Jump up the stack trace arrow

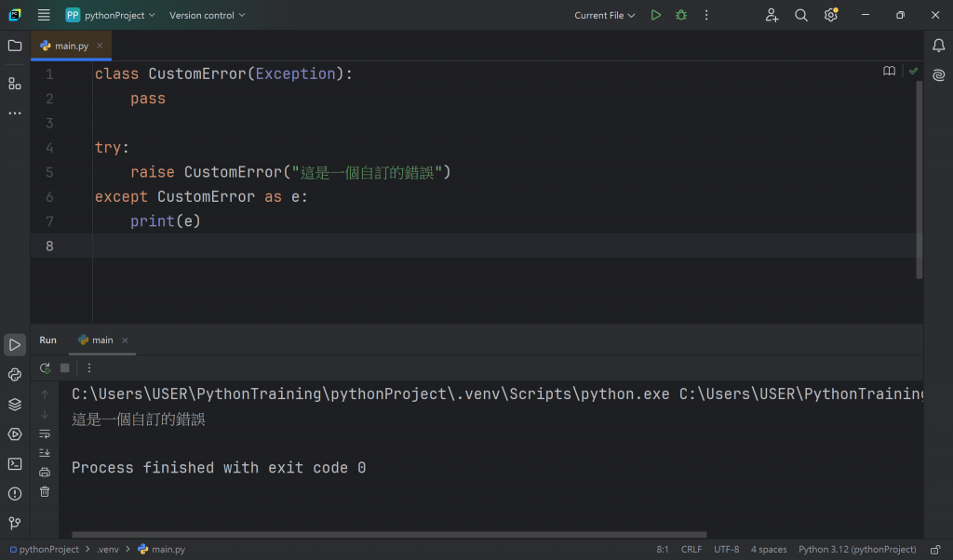[45, 394]
